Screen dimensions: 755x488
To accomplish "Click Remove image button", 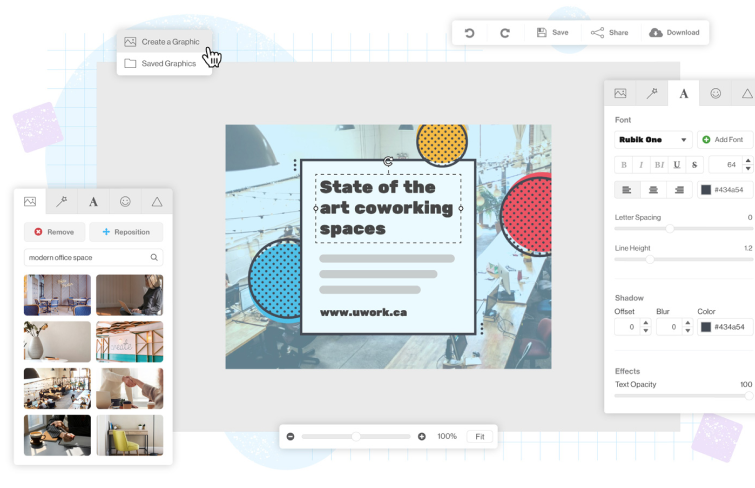I will (54, 232).
